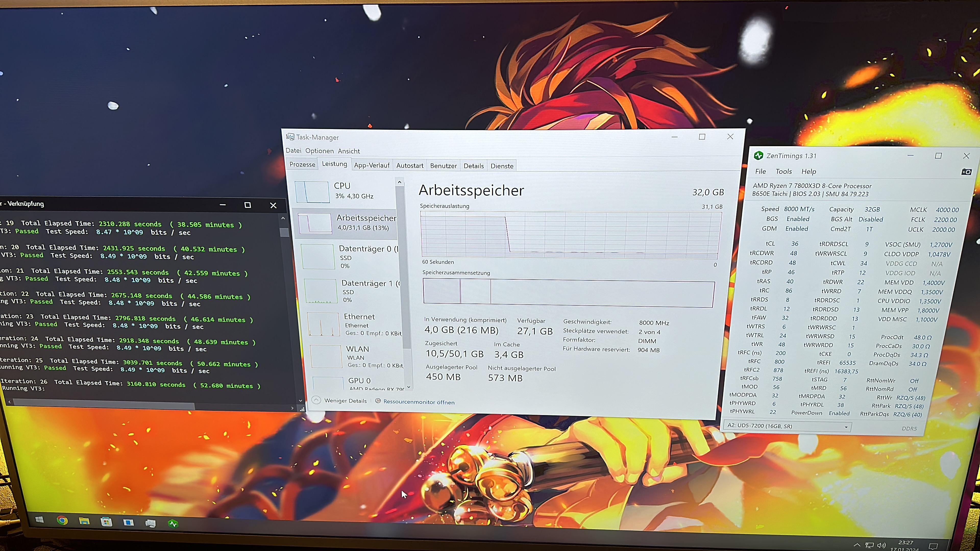The height and width of the screenshot is (551, 980).
Task: Click console vertical scroll-up arrow
Action: coord(283,218)
